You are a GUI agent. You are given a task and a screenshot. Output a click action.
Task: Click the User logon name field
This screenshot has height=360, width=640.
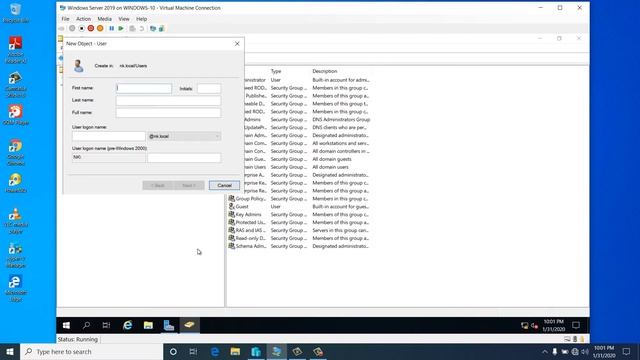[x=109, y=136]
